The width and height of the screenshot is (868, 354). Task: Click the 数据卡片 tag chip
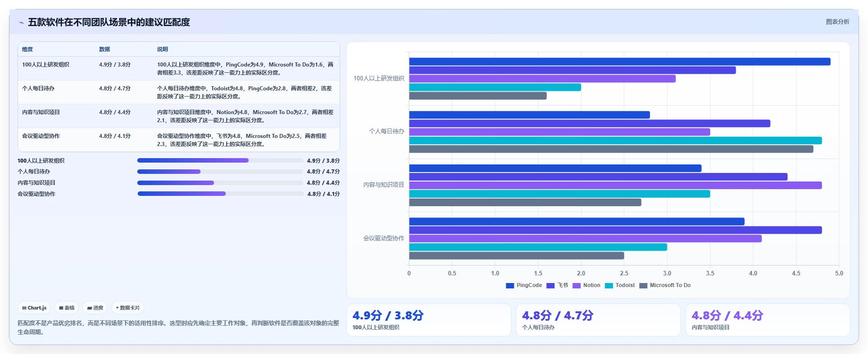[128, 308]
